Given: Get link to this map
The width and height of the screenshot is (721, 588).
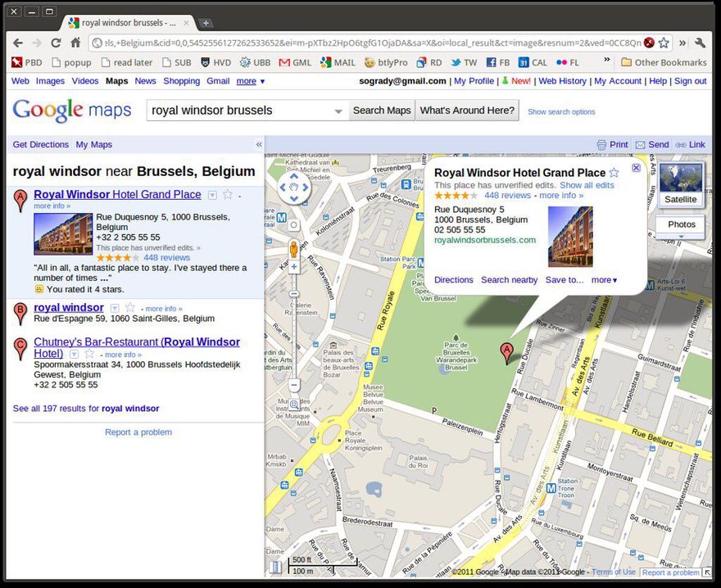Looking at the screenshot, I should [x=690, y=144].
